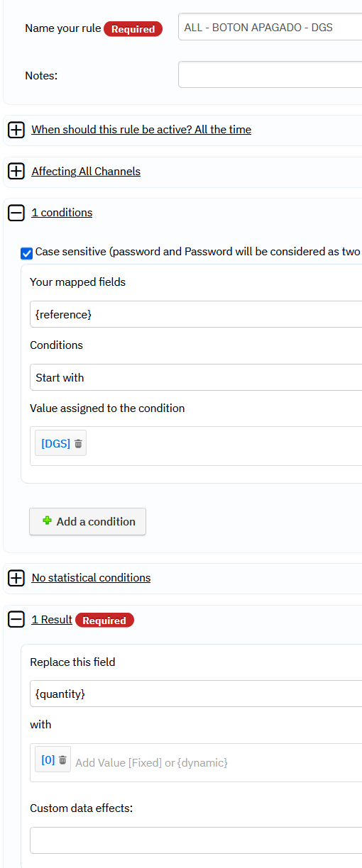Click the Affecting All Channels link

(x=86, y=172)
